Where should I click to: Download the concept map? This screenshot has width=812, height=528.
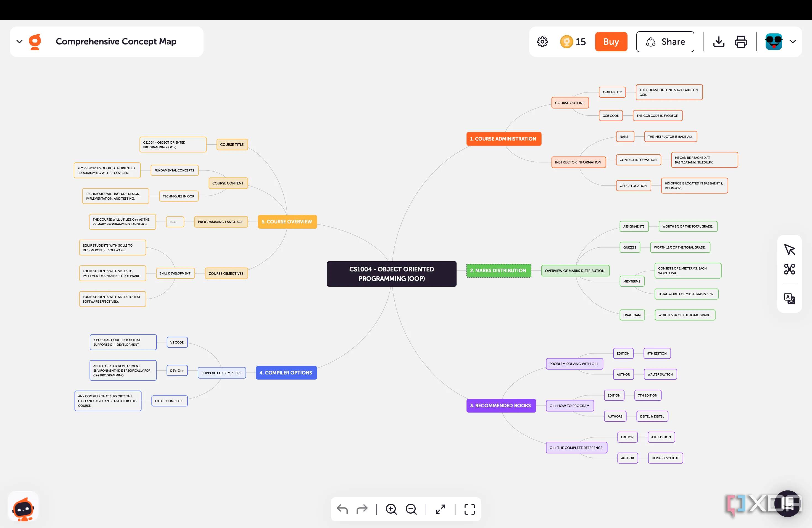point(719,41)
